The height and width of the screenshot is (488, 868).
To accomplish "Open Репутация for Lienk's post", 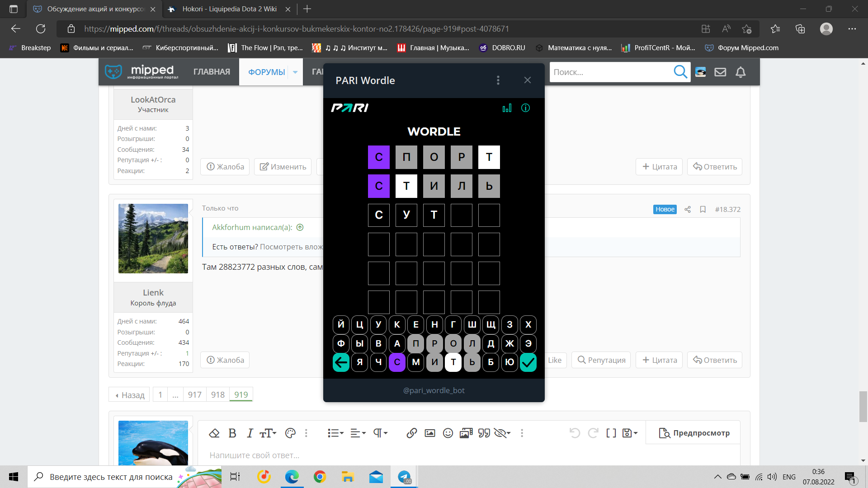I will click(x=601, y=360).
